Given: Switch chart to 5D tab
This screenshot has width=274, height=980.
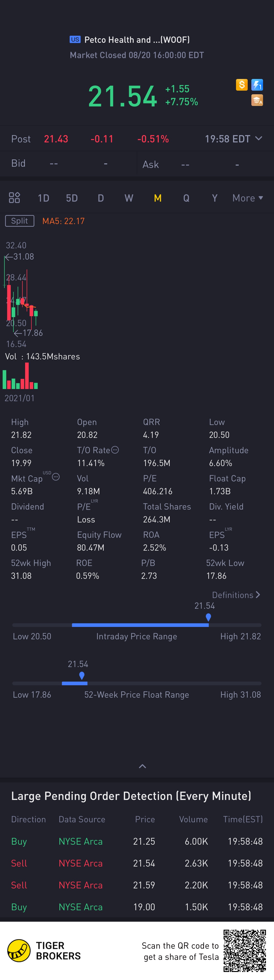Looking at the screenshot, I should coord(72,198).
